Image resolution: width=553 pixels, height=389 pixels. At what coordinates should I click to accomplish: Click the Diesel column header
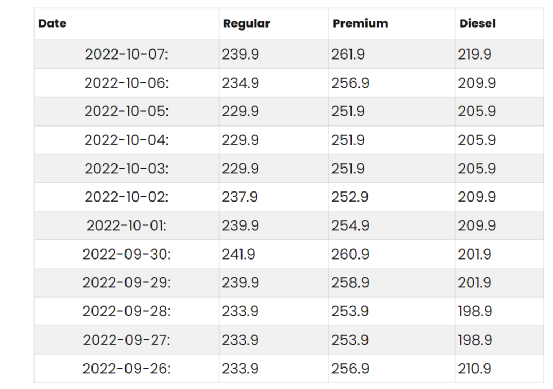point(477,24)
